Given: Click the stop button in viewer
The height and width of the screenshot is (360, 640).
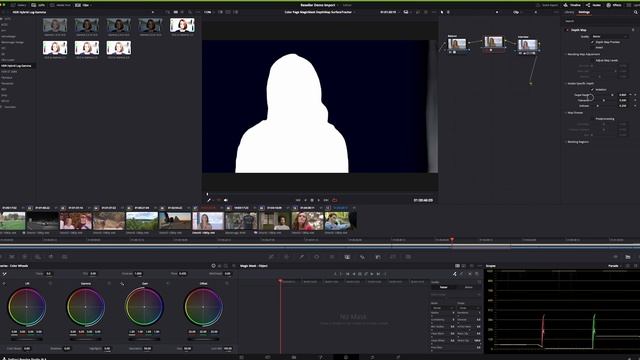Looking at the screenshot, I should pos(312,200).
